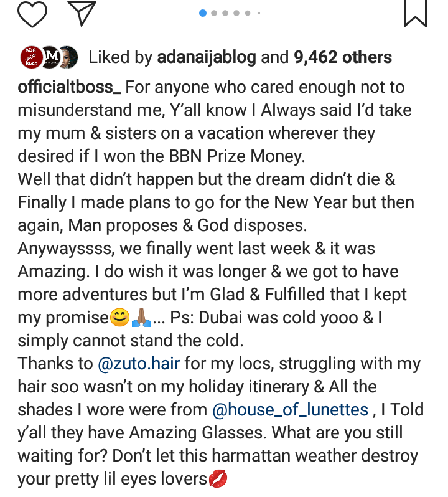Select the blue active carousel dot
The height and width of the screenshot is (497, 448).
pyautogui.click(x=203, y=13)
